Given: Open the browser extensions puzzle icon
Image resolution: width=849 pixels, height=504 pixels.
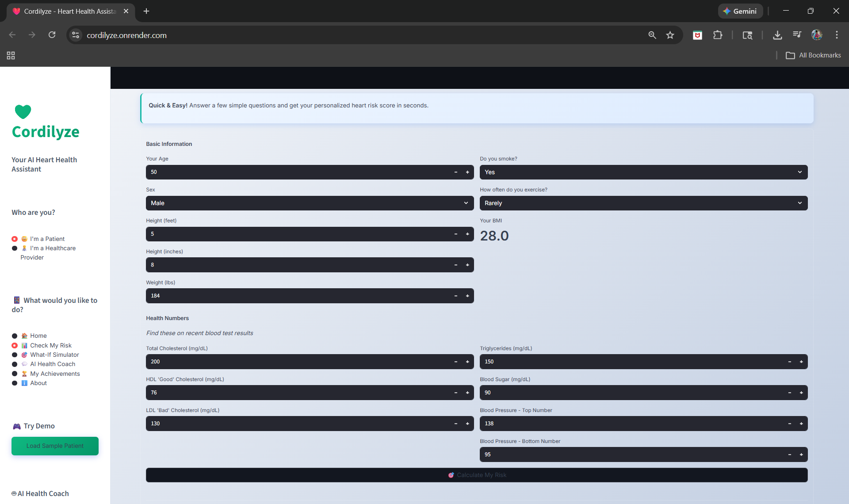Looking at the screenshot, I should click(x=718, y=35).
